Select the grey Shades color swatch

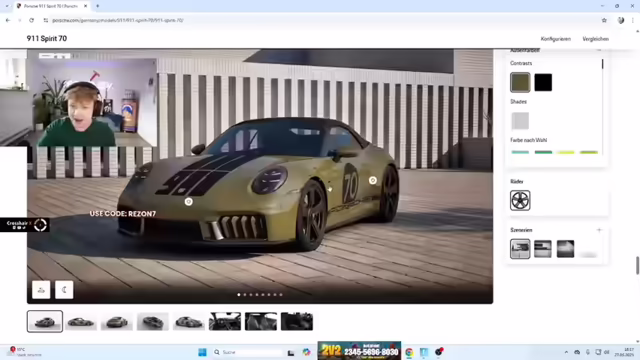520,121
